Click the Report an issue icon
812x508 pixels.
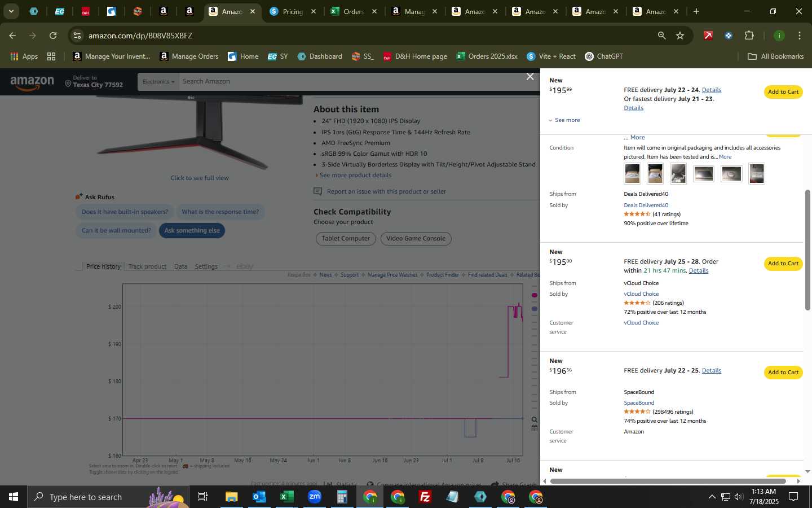coord(318,191)
